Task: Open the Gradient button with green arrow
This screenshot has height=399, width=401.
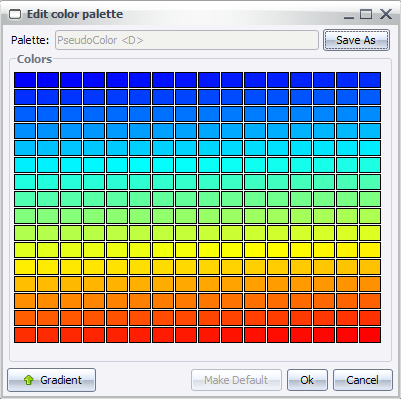Action: [52, 380]
